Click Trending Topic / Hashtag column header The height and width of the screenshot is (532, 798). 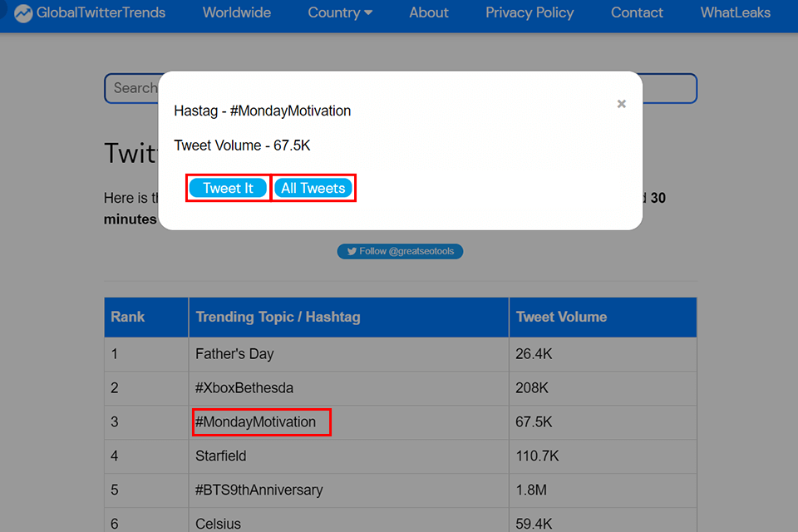pos(348,317)
